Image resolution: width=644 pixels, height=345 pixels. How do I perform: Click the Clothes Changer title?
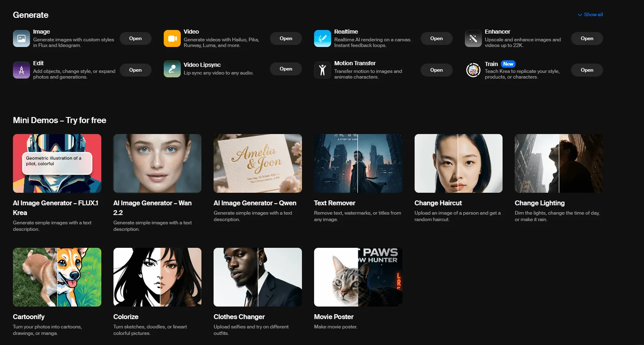tap(239, 317)
